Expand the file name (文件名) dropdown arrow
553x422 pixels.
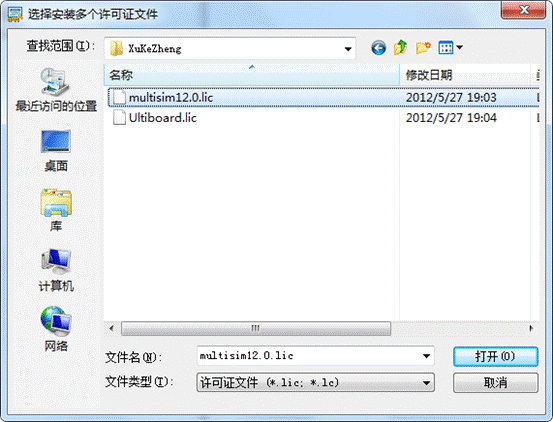pyautogui.click(x=426, y=356)
